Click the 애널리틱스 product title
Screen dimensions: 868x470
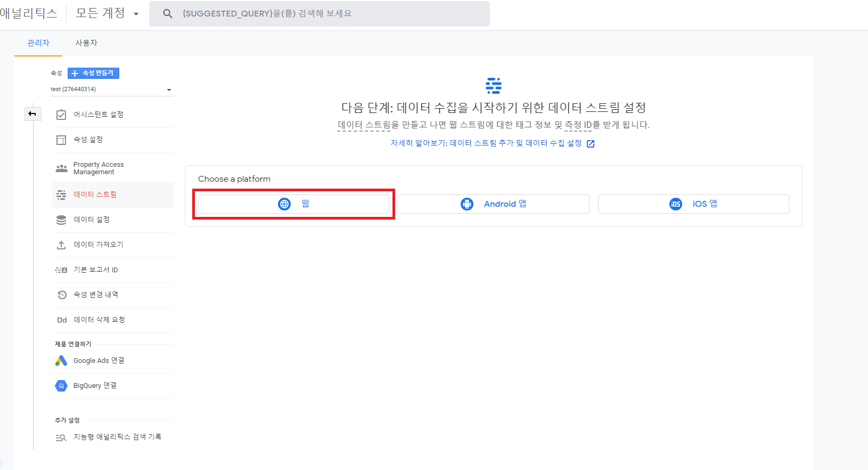[x=29, y=13]
